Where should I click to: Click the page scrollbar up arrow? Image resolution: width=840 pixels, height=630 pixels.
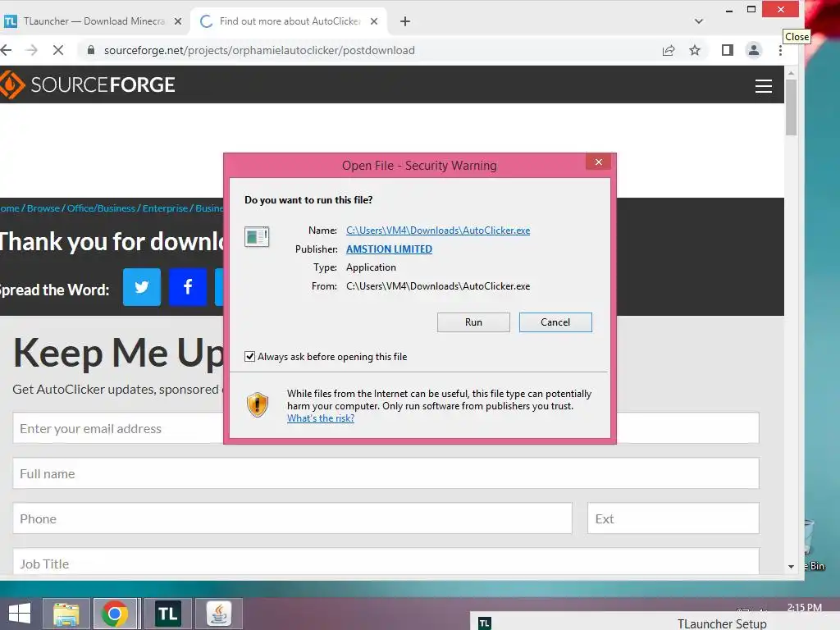click(x=792, y=73)
